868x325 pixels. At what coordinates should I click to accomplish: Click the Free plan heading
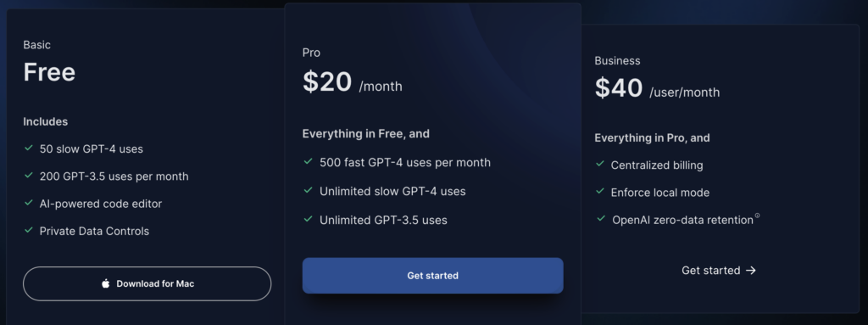(x=49, y=72)
